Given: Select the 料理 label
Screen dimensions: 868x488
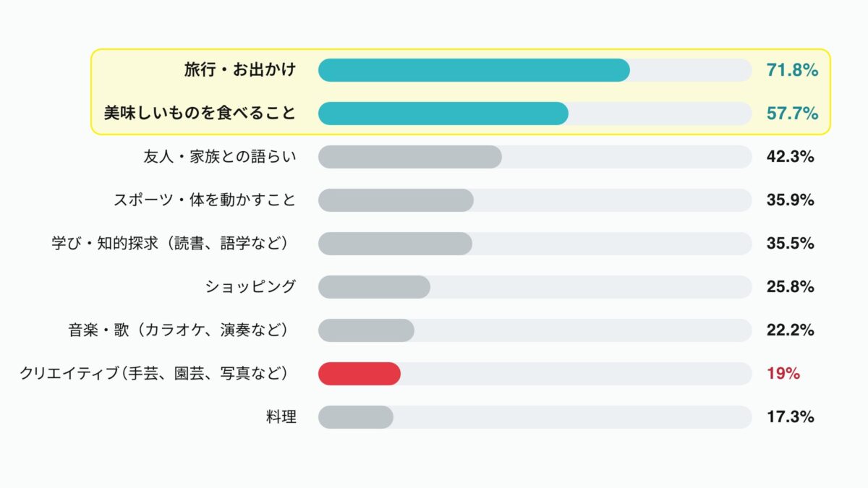Looking at the screenshot, I should (x=281, y=417).
